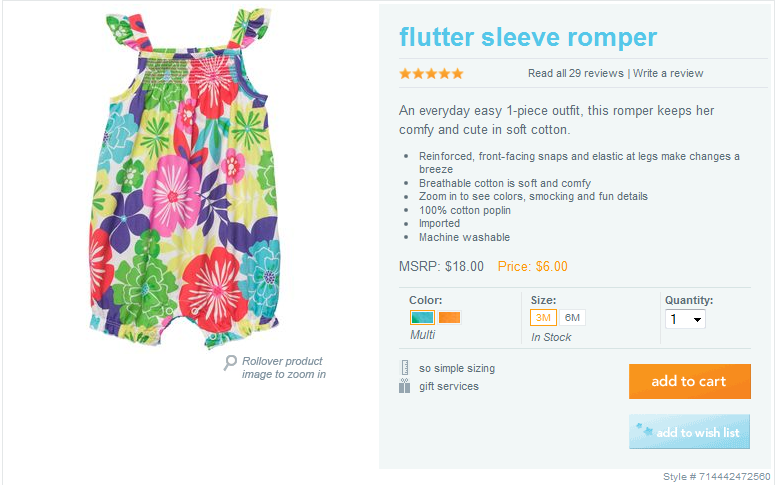Image resolution: width=783 pixels, height=485 pixels.
Task: Select size 6M
Action: tap(572, 318)
